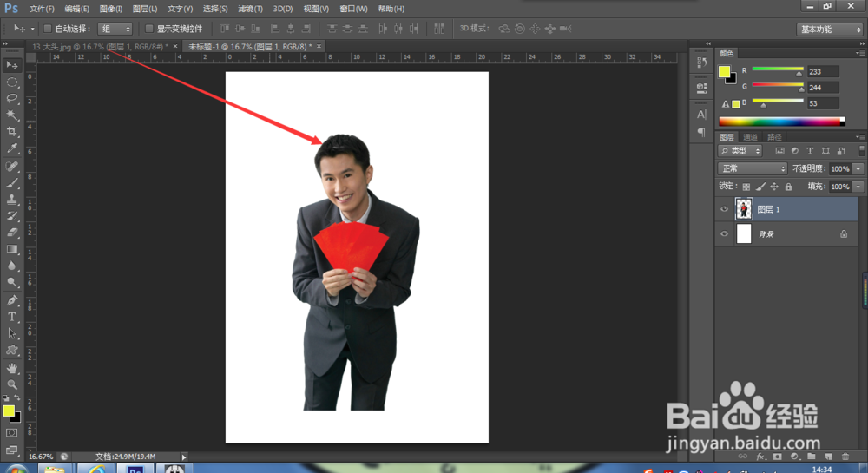Select the Move tool in toolbox

click(11, 65)
